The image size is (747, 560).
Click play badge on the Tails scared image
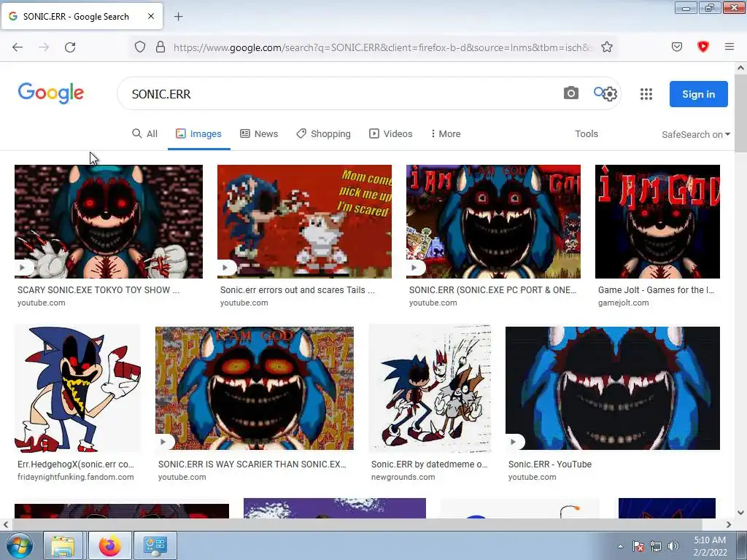click(x=225, y=268)
